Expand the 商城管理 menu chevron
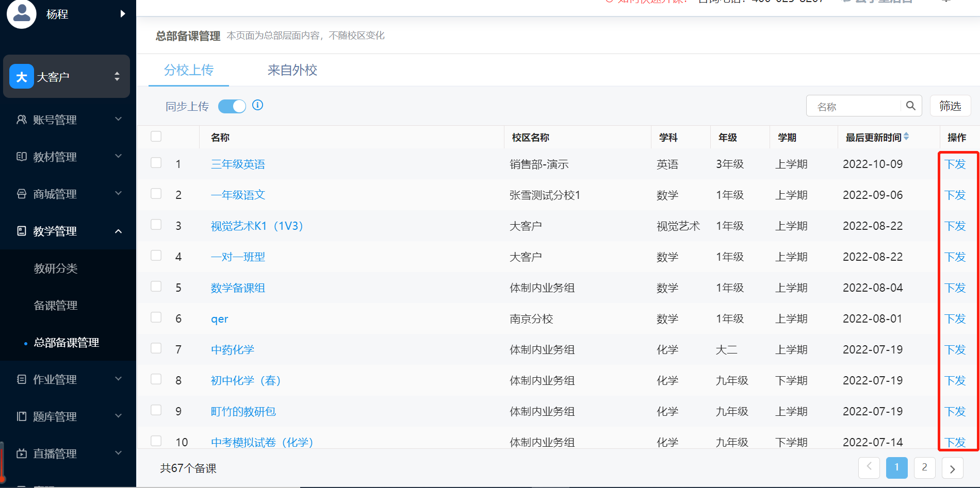 coord(118,193)
